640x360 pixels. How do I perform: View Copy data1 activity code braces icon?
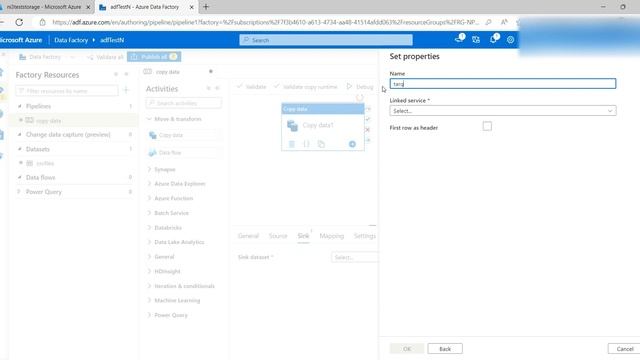[x=306, y=144]
